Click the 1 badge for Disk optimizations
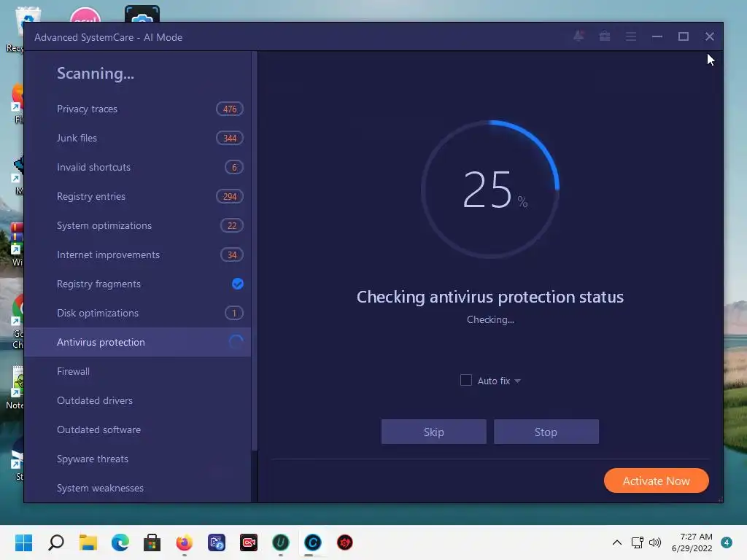Viewport: 747px width, 560px height. [x=234, y=313]
